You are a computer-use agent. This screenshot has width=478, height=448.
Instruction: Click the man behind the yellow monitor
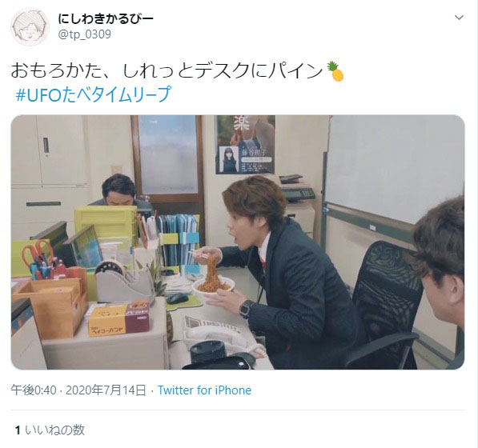120,191
